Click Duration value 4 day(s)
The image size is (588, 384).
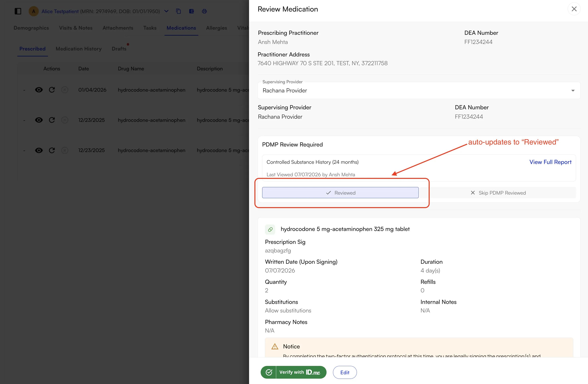[430, 271]
